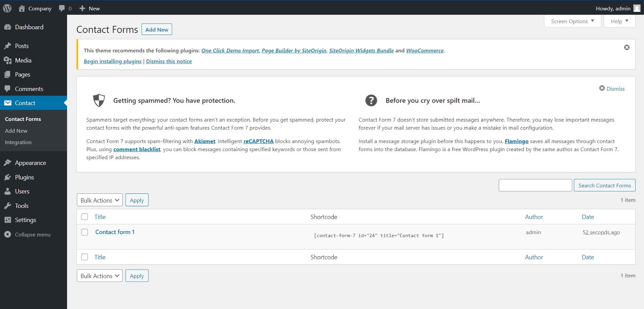
Task: Expand the Screen Options panel
Action: [572, 21]
